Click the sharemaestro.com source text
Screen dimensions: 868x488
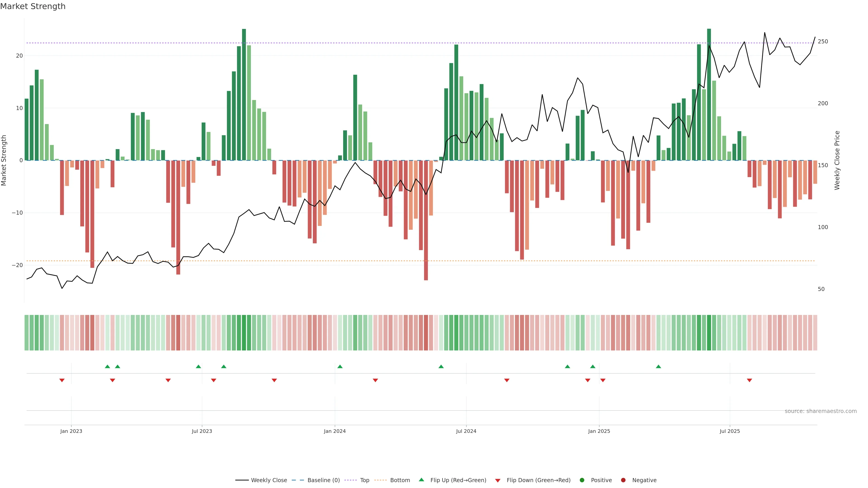coord(821,411)
